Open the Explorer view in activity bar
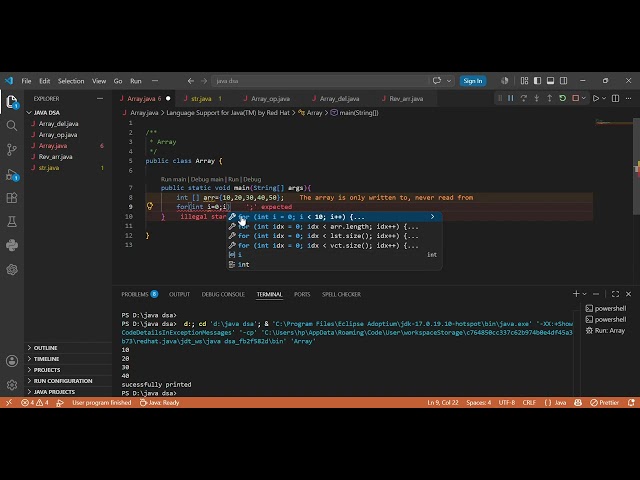Viewport: 640px width, 480px height. (x=12, y=101)
